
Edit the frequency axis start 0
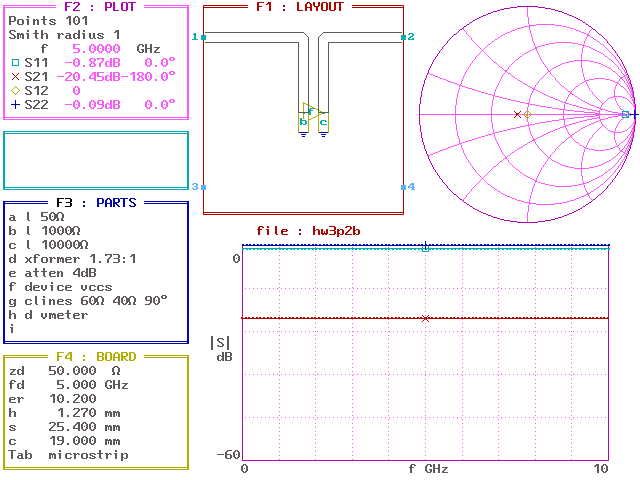pos(244,469)
